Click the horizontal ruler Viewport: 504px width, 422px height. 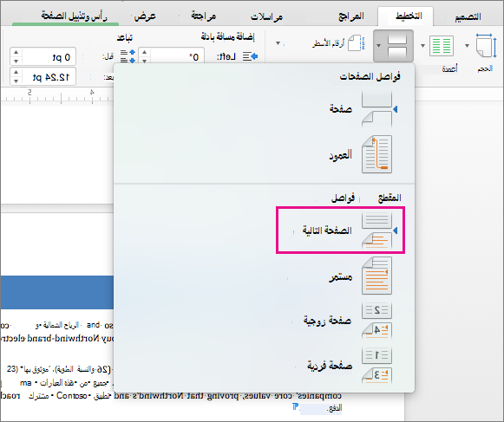[57, 95]
